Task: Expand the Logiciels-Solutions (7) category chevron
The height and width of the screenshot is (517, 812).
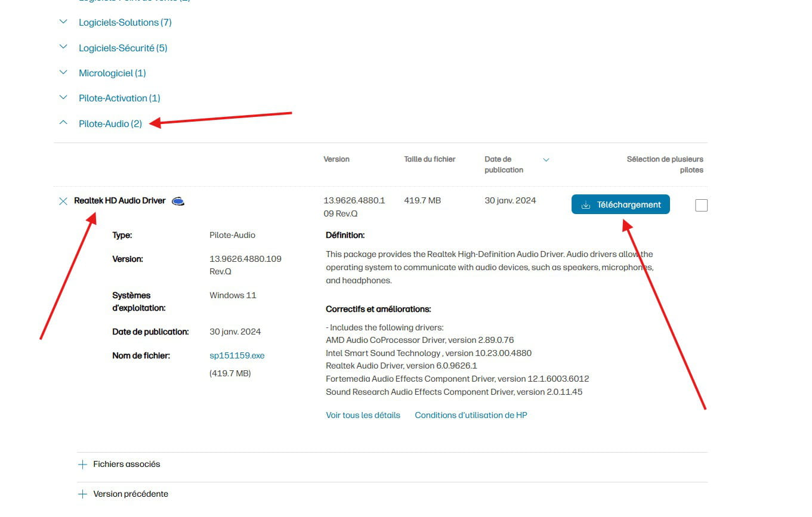Action: [x=63, y=22]
